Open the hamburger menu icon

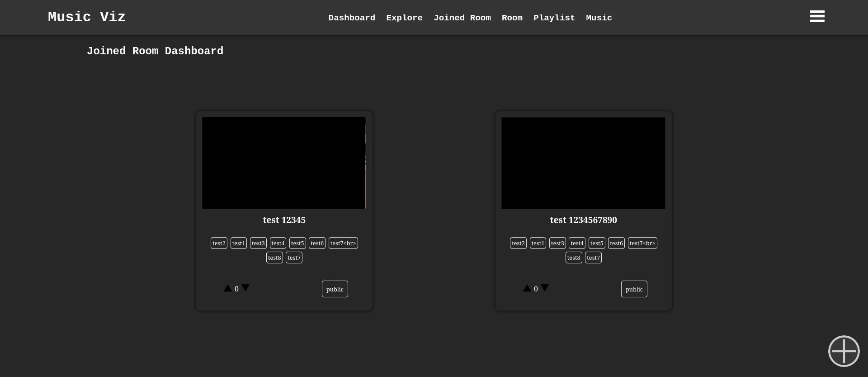[817, 16]
